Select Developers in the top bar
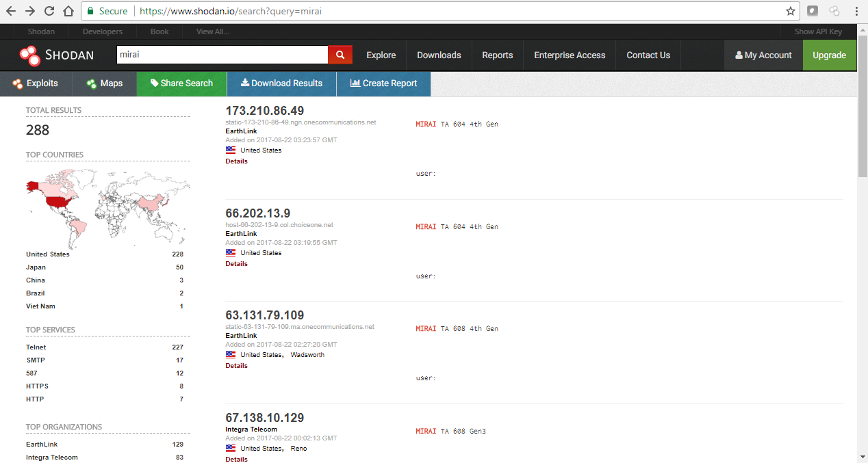The image size is (868, 463). pyautogui.click(x=102, y=31)
